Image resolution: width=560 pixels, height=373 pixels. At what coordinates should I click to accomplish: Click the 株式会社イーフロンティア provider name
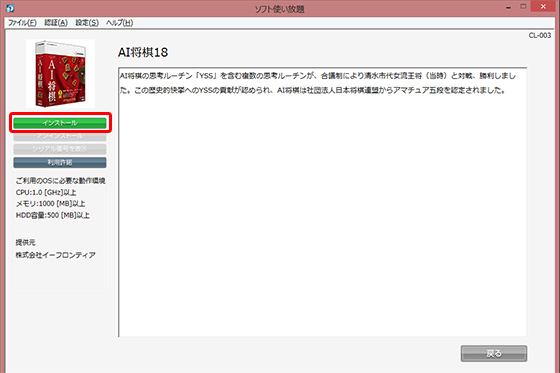(x=55, y=255)
